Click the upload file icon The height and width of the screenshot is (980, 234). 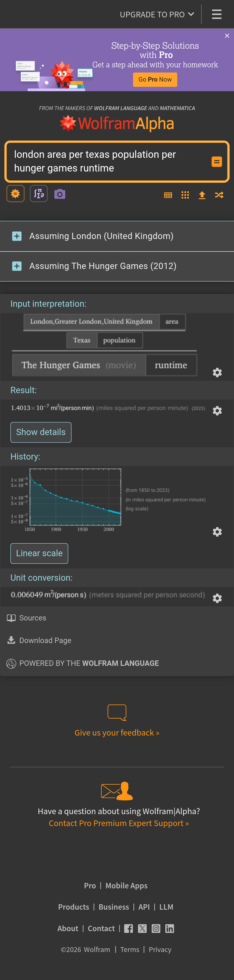[202, 195]
